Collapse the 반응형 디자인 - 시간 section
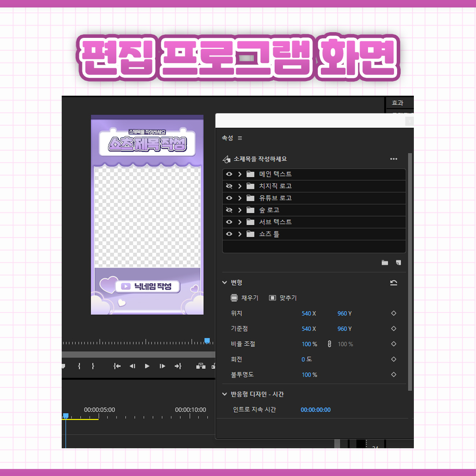This screenshot has width=476, height=476. pyautogui.click(x=225, y=394)
